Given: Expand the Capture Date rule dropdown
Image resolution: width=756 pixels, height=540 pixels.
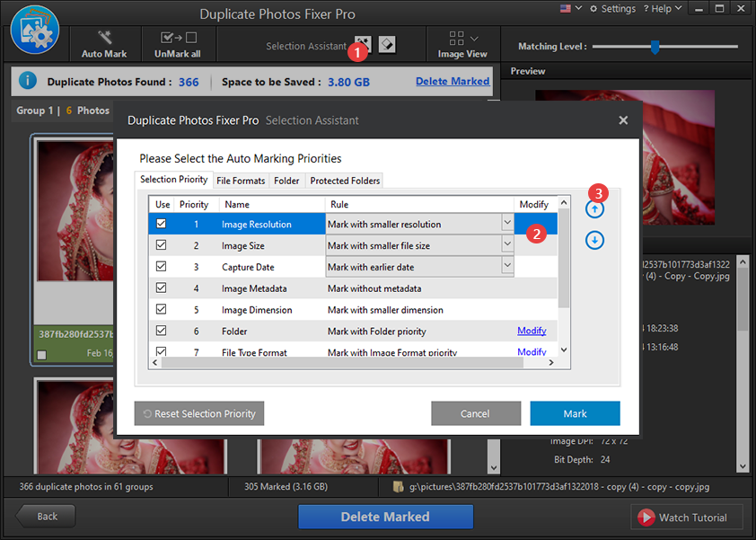Looking at the screenshot, I should 507,265.
